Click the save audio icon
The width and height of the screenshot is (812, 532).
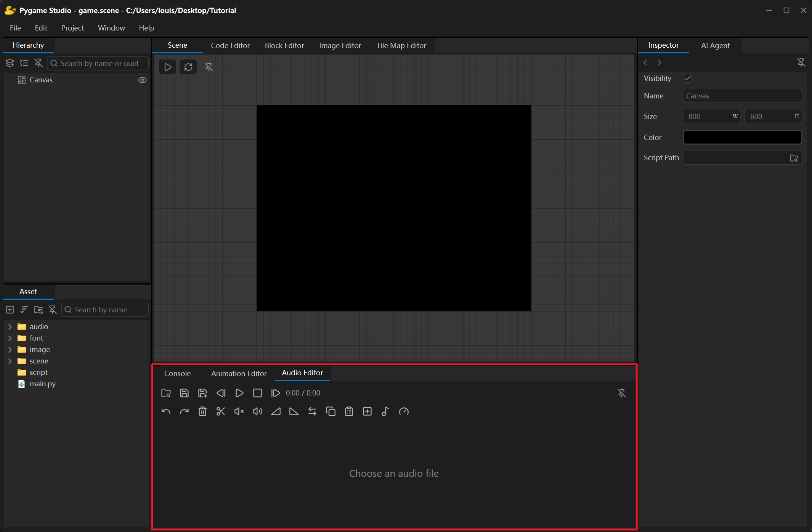pos(184,393)
